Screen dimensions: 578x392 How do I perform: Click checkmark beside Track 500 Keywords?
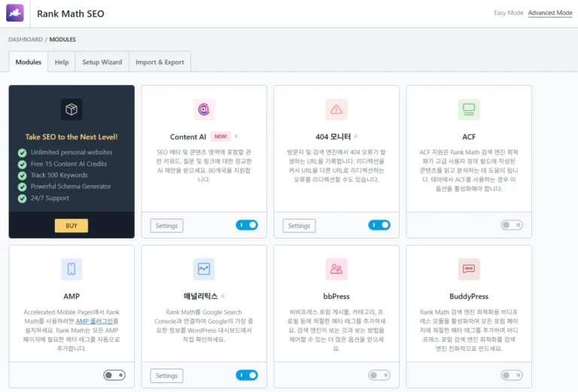pos(22,176)
